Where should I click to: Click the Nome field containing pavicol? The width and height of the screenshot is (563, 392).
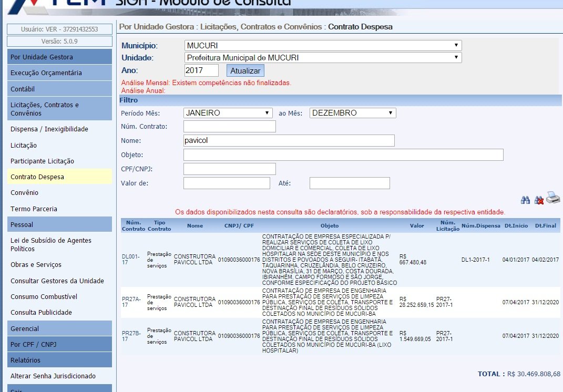(289, 140)
